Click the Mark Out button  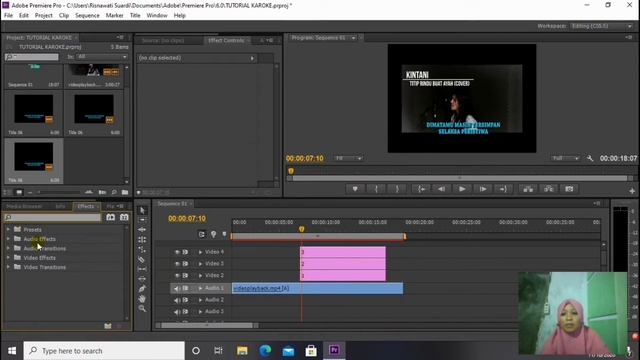(397, 189)
